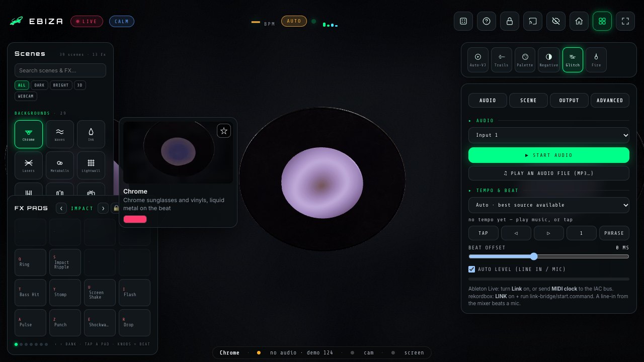Select the Waves background scene
The width and height of the screenshot is (644, 362).
pyautogui.click(x=60, y=134)
